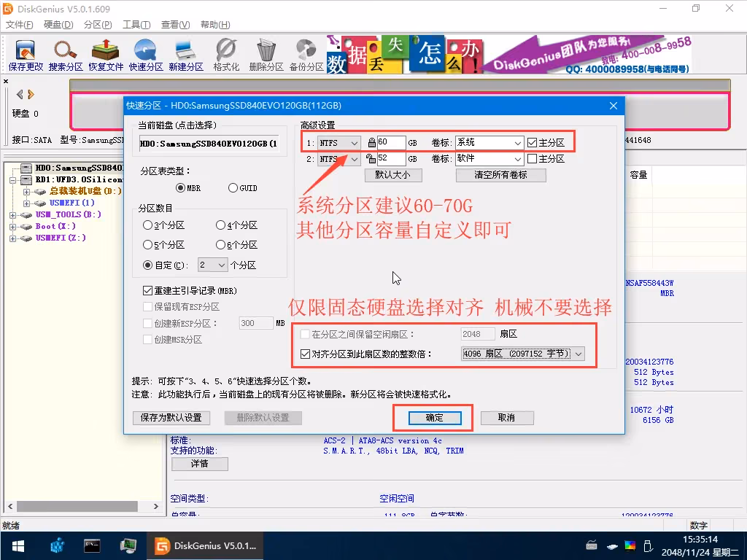This screenshot has width=747, height=560.
Task: Click the 恢复文件 toolbar icon
Action: click(106, 55)
